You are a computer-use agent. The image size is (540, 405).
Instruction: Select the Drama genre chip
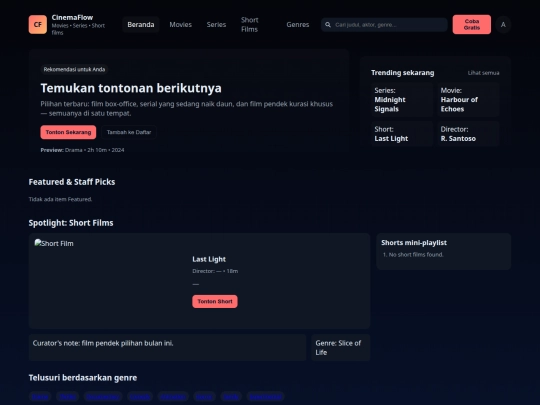[x=40, y=397]
